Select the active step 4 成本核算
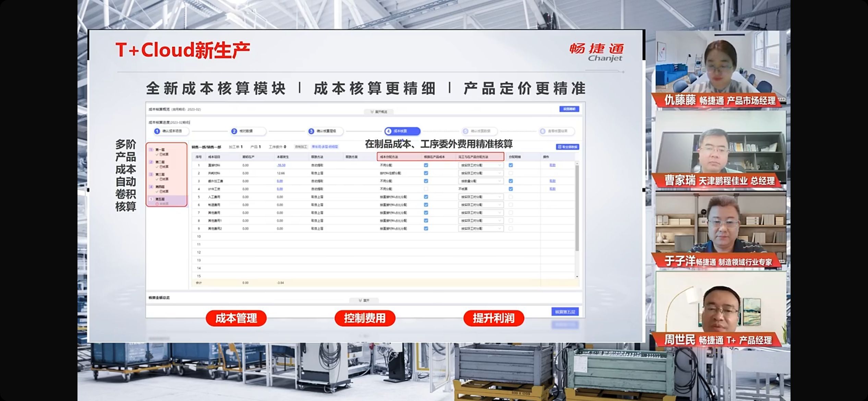Screen dimensions: 868x401 click(402, 131)
